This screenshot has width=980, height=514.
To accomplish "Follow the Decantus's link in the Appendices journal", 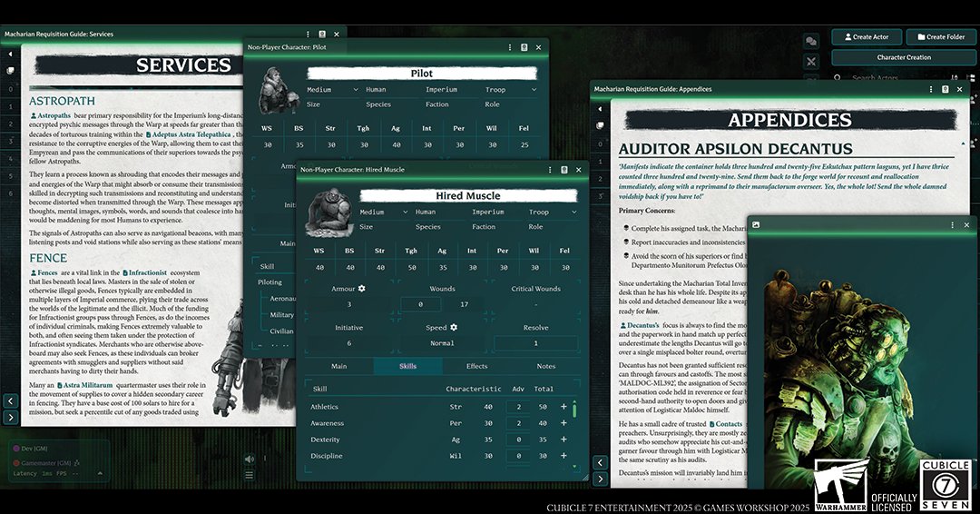I will coord(640,325).
